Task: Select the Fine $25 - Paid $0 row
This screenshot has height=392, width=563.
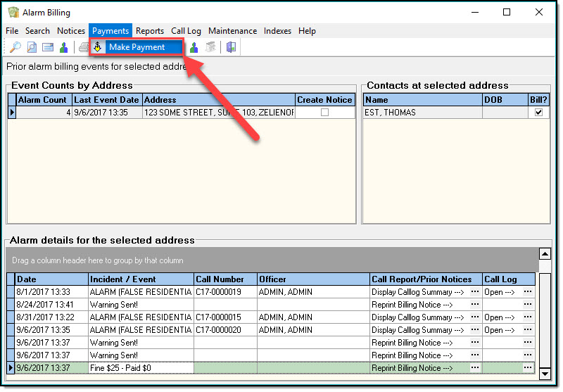Action: tap(139, 368)
